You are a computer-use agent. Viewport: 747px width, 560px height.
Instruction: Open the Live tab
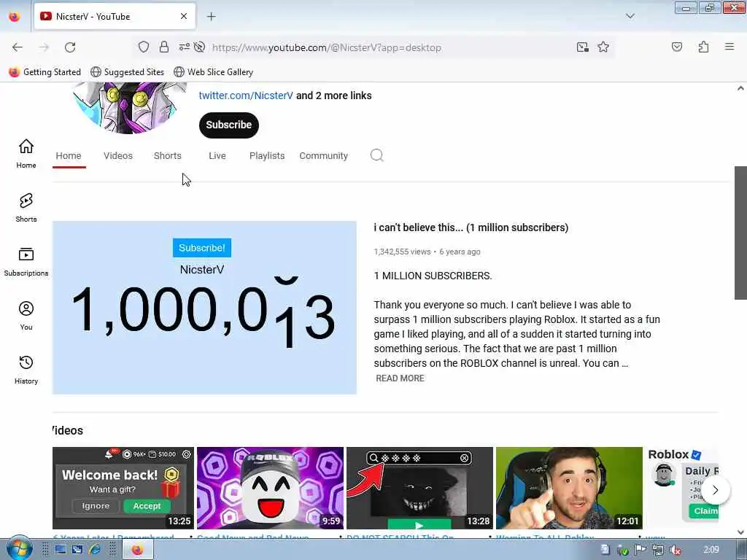[217, 156]
